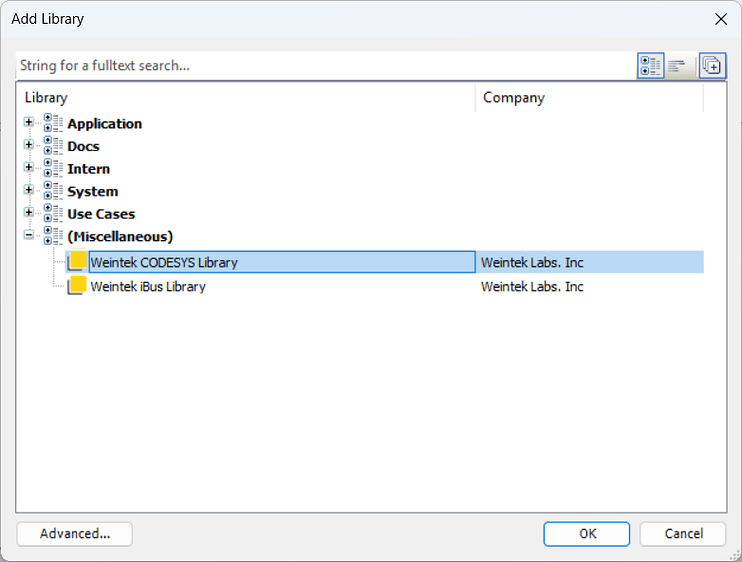The height and width of the screenshot is (562, 742).
Task: Click the System category icon
Action: 53,191
